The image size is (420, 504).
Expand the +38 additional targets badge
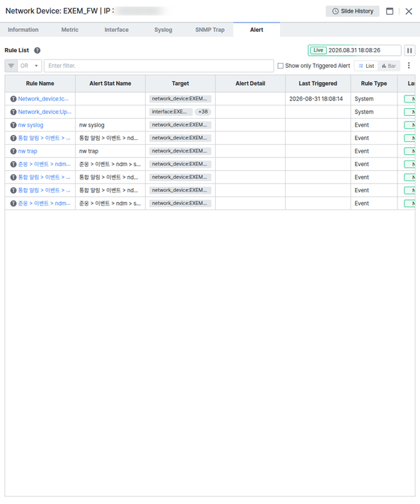click(203, 112)
